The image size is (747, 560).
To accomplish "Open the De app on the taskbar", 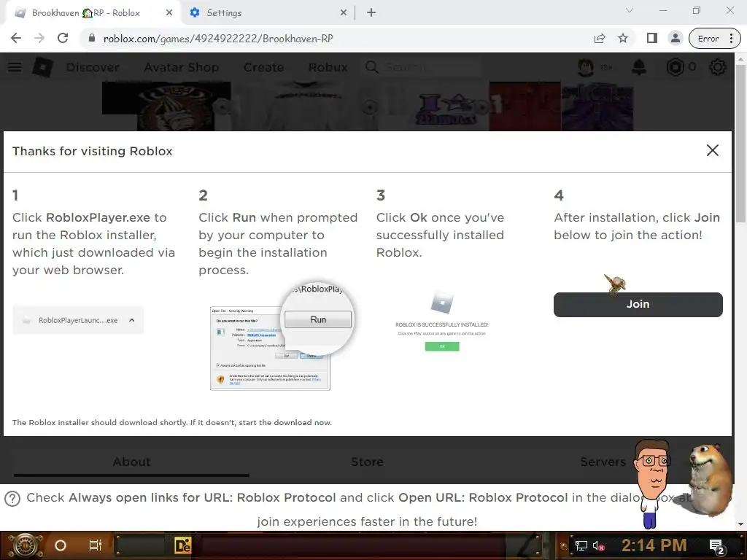I will tap(183, 545).
